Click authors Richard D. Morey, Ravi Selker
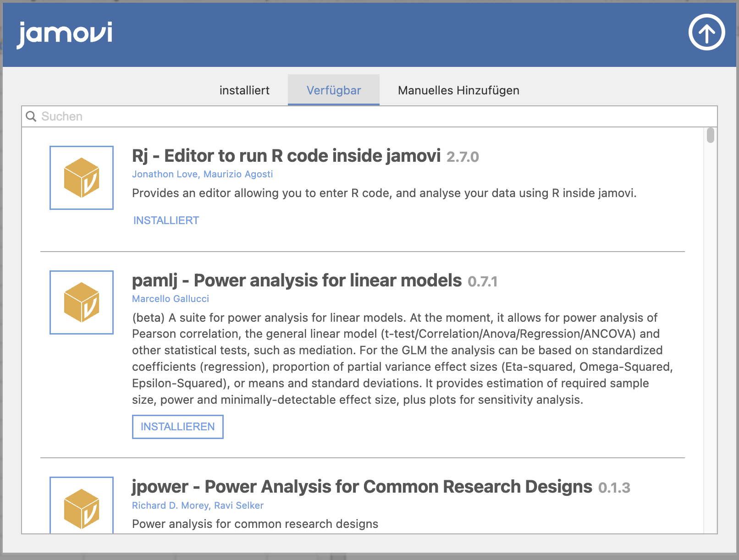Screen dimensions: 739x560 click(198, 505)
